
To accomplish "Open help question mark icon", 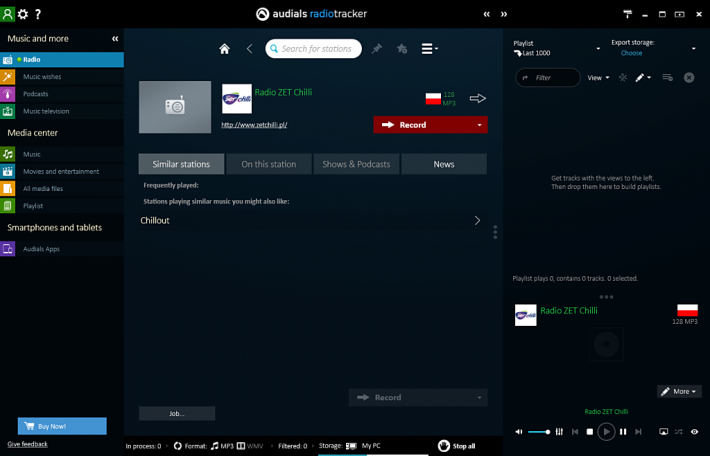I will pos(38,14).
